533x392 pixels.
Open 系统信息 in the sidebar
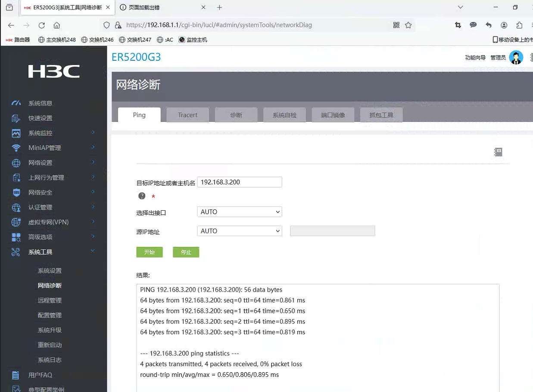(40, 103)
